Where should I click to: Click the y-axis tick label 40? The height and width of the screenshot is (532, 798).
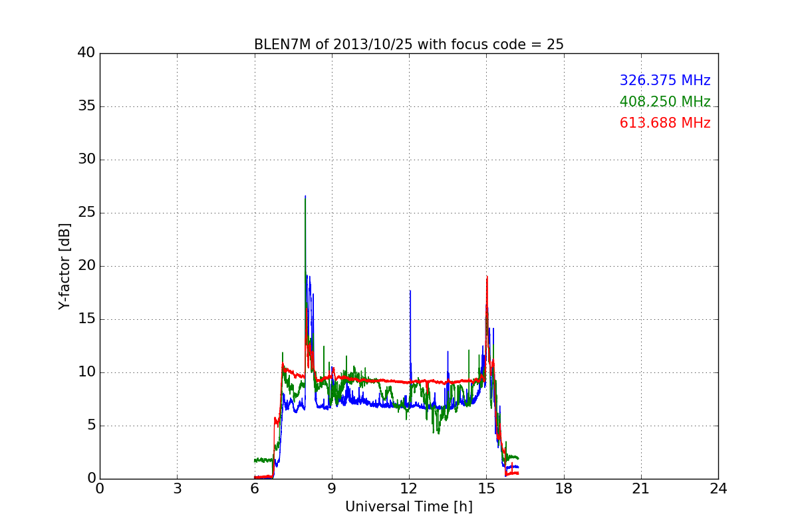click(87, 53)
